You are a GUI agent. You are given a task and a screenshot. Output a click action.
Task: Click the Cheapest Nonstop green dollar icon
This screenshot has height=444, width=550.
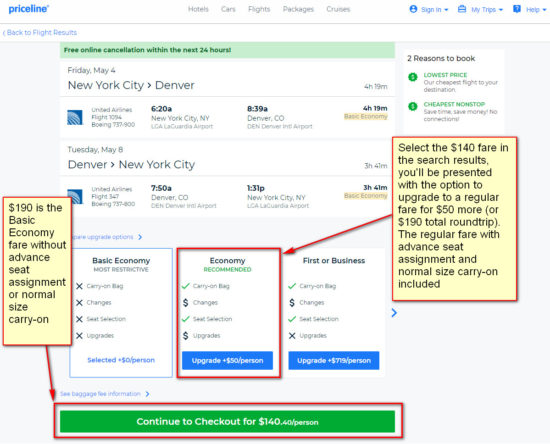click(413, 106)
